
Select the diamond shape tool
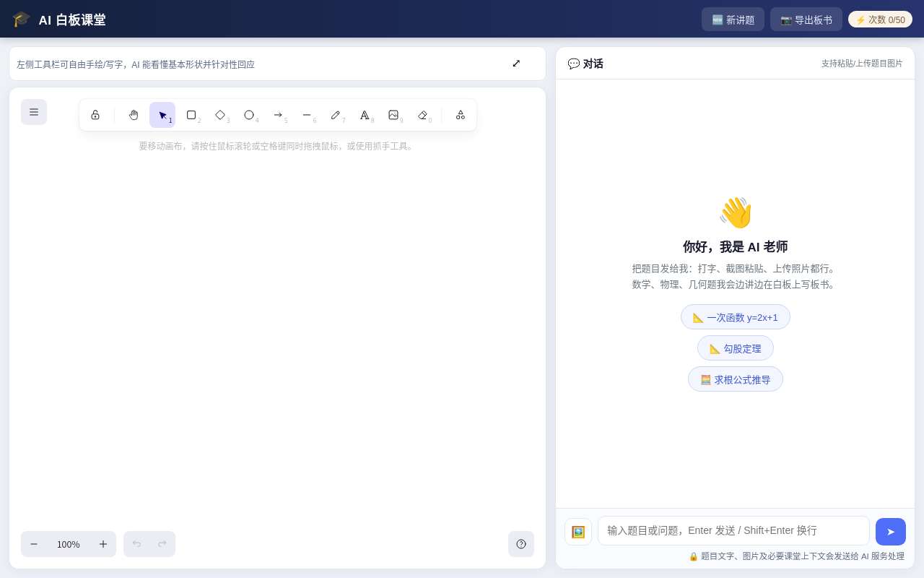coord(220,115)
